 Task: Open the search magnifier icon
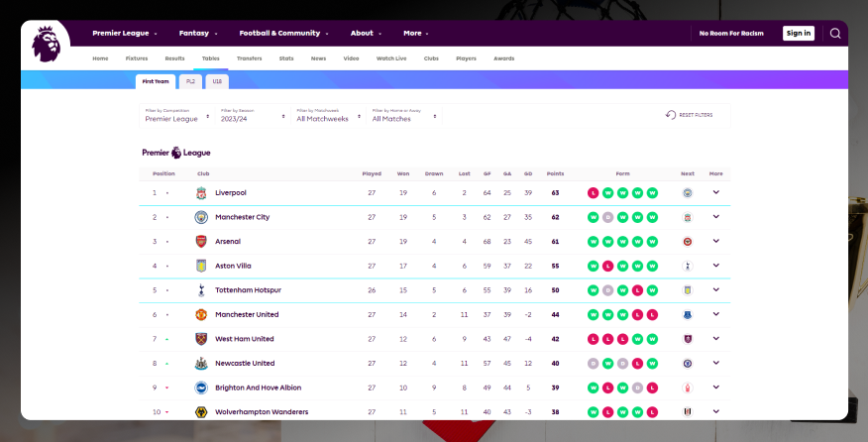point(834,34)
